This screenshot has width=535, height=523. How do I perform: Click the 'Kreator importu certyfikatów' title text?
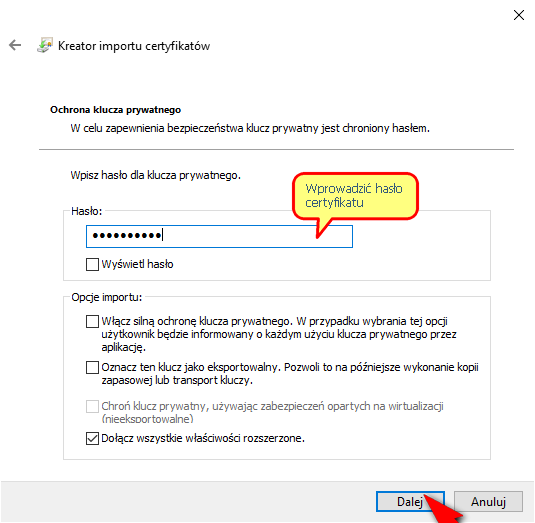pyautogui.click(x=134, y=46)
